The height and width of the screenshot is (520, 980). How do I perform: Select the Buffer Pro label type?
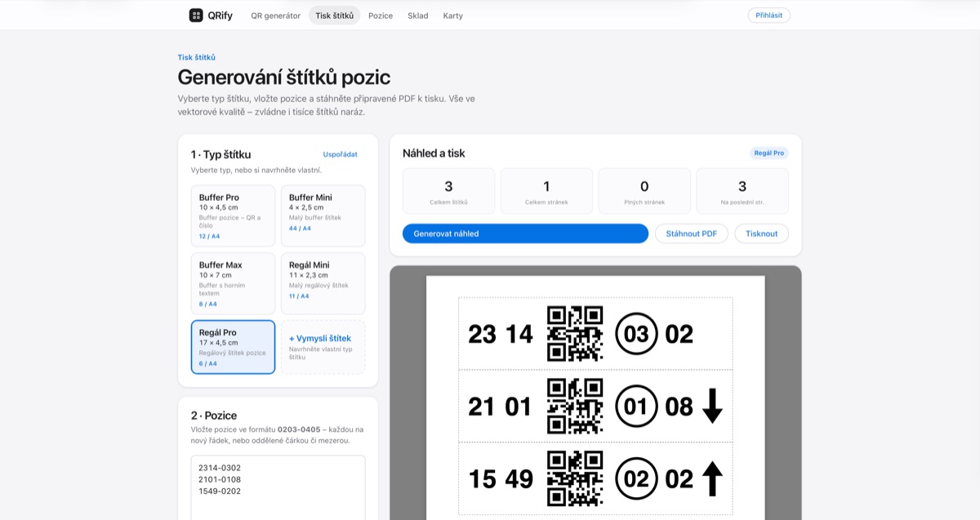[234, 216]
